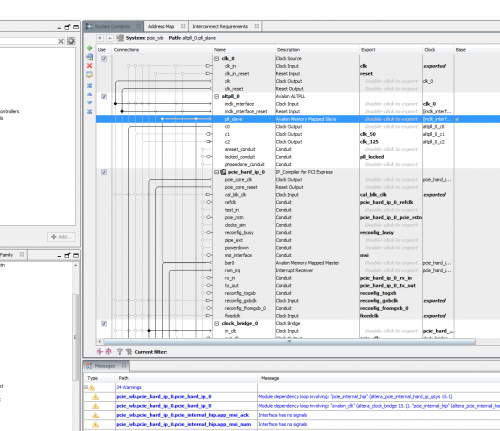This screenshot has width=500, height=431.
Task: Click the detach icon on Messages tab
Action: (x=124, y=366)
